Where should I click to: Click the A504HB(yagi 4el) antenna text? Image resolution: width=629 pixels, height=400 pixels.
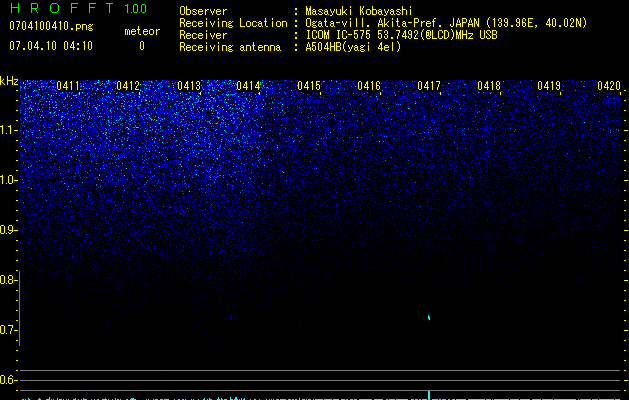(x=353, y=47)
